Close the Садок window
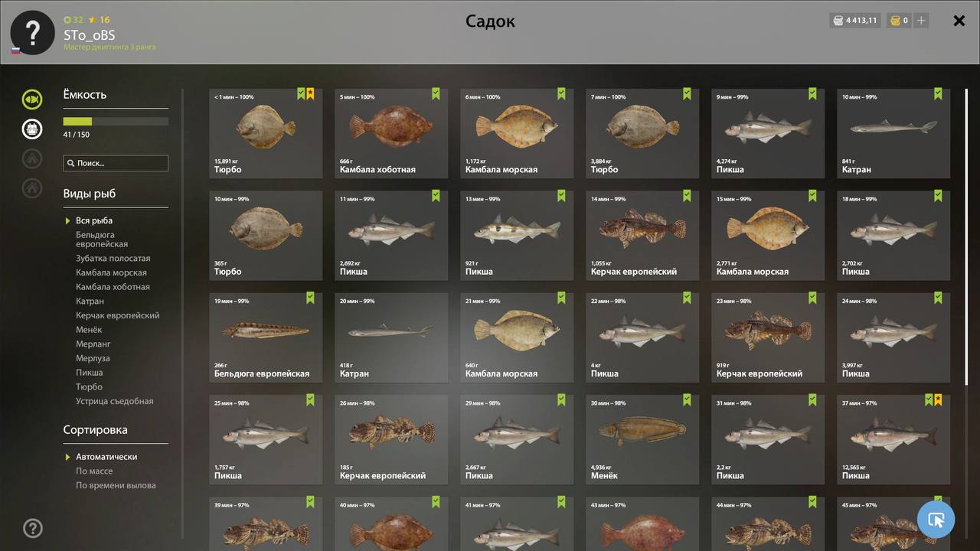The height and width of the screenshot is (551, 980). [x=959, y=21]
